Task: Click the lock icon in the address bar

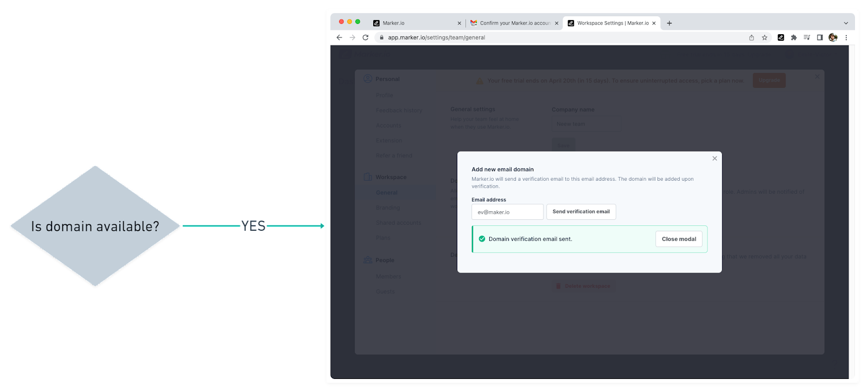Action: (x=381, y=37)
